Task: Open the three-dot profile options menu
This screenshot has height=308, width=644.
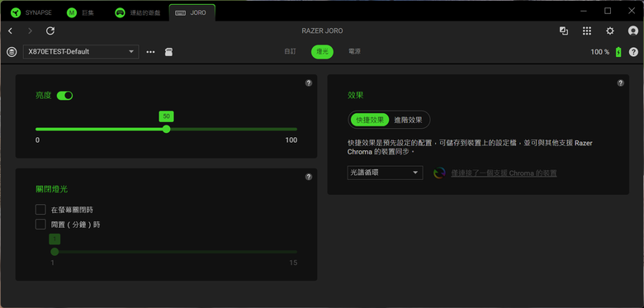Action: pyautogui.click(x=151, y=52)
